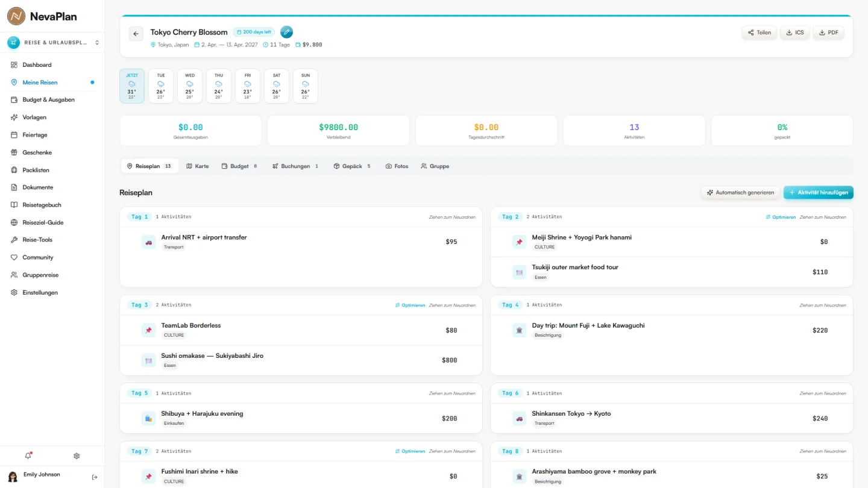This screenshot has width=868, height=488.
Task: Open Gruppenreise in the sidebar
Action: pyautogui.click(x=51, y=275)
